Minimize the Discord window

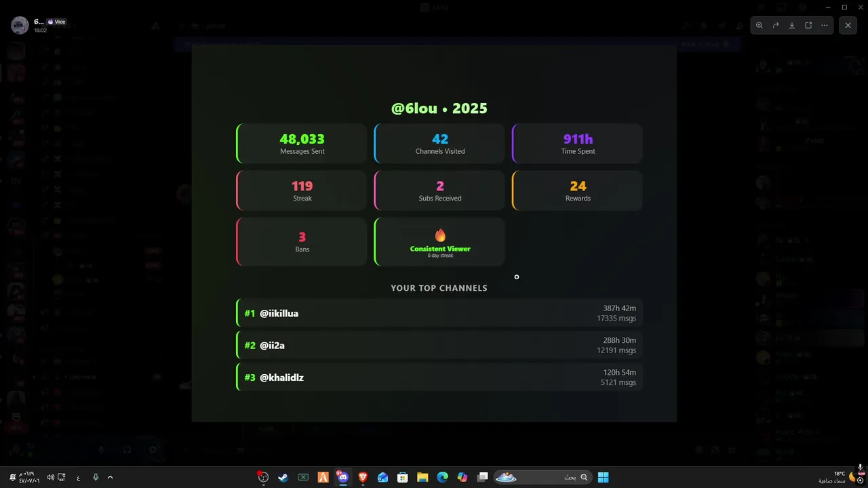[x=828, y=7]
